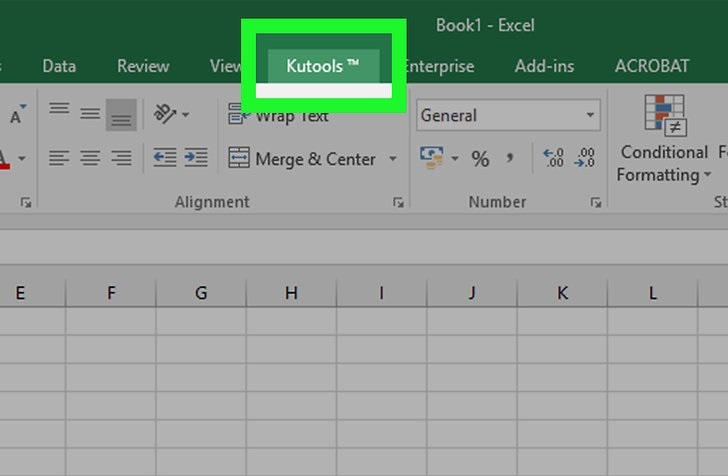The height and width of the screenshot is (476, 728).
Task: Select column J header
Action: click(472, 293)
